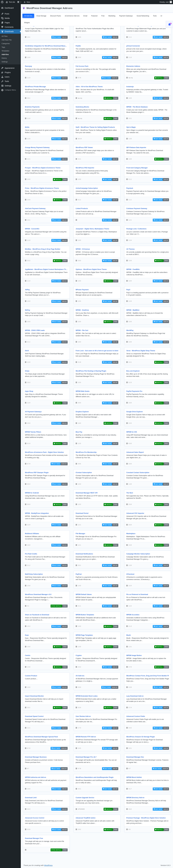
Task: Switch to the Discount Packs tab
Action: (56, 16)
